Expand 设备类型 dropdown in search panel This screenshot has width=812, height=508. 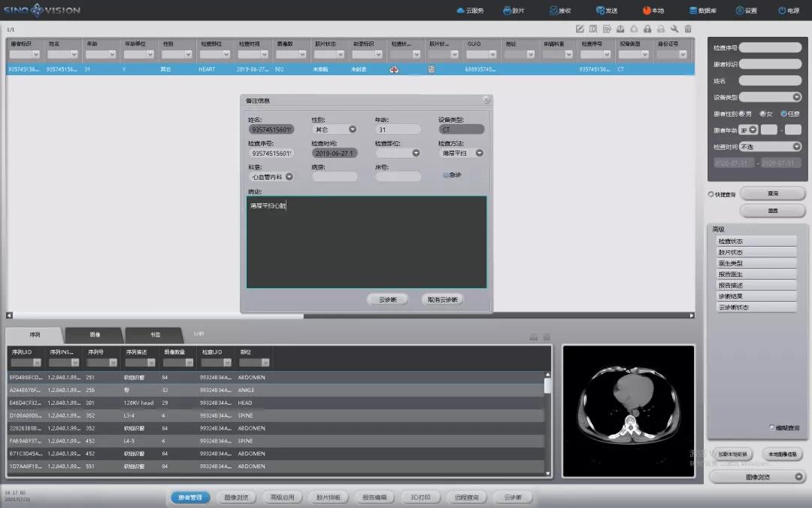pos(796,97)
